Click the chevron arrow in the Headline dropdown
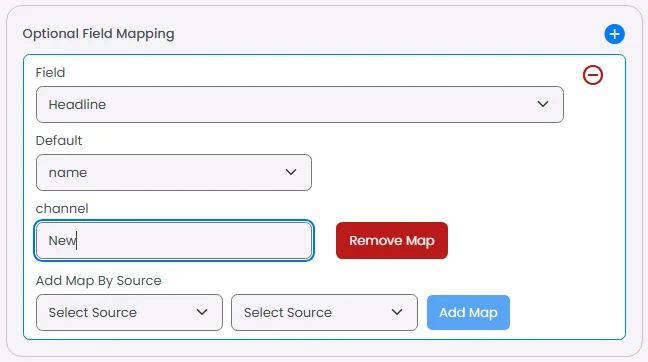Image resolution: width=648 pixels, height=362 pixels. (543, 105)
